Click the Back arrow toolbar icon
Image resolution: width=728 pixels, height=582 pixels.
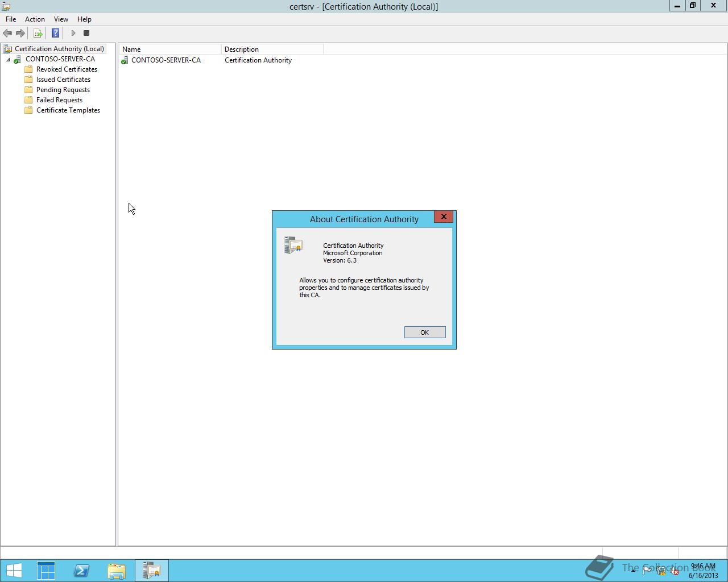click(x=7, y=34)
